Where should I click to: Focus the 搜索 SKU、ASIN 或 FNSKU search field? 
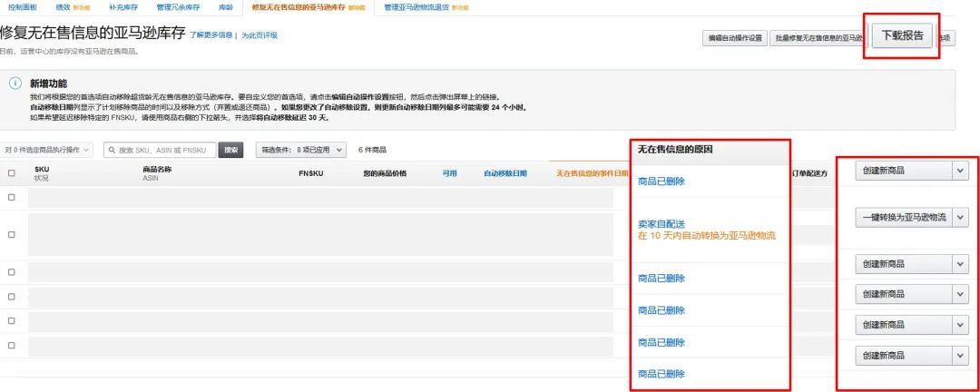[160, 150]
